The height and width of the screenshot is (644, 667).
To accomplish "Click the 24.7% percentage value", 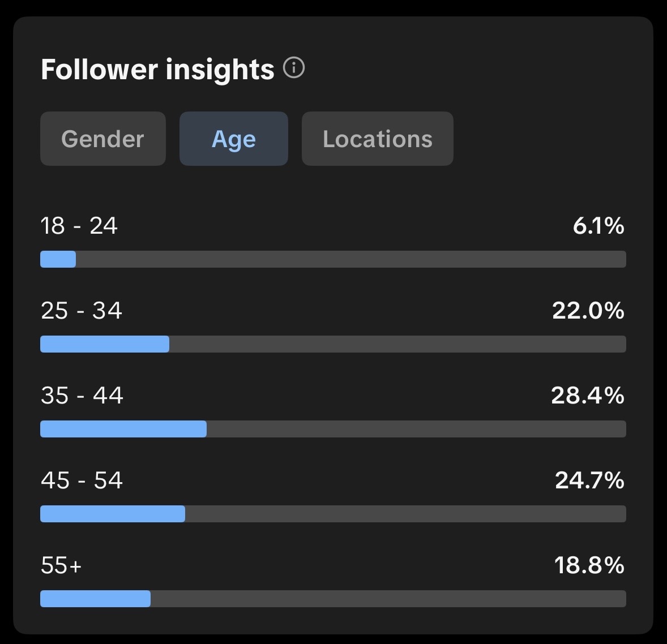I will [589, 480].
